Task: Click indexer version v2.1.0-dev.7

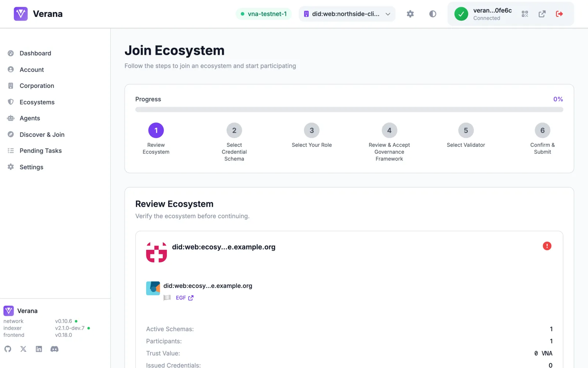Action: tap(70, 328)
